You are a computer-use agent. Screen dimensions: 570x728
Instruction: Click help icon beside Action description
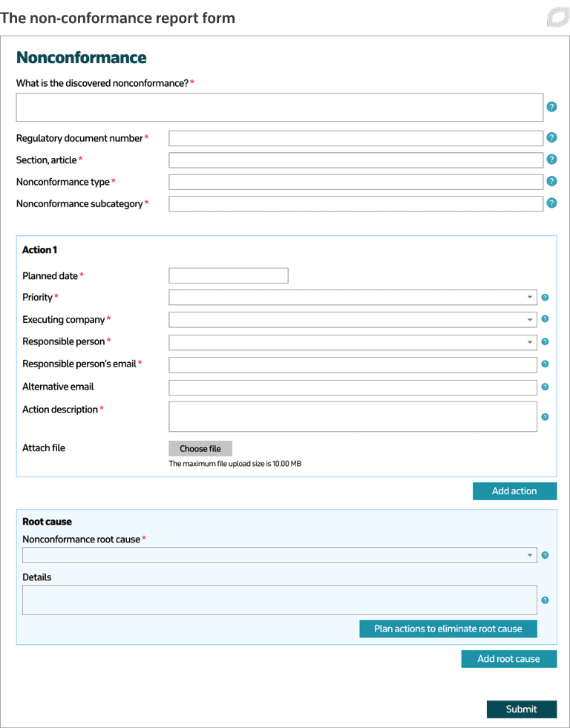[x=545, y=416]
